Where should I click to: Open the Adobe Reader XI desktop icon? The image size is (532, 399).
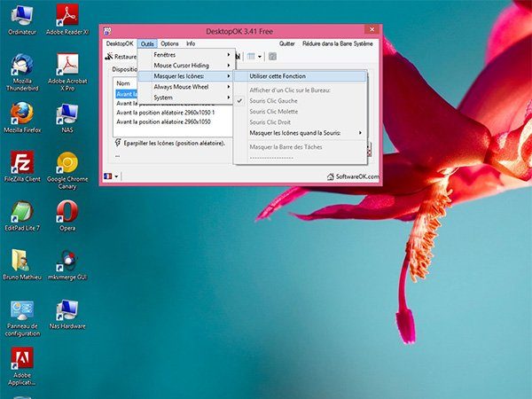(67, 20)
